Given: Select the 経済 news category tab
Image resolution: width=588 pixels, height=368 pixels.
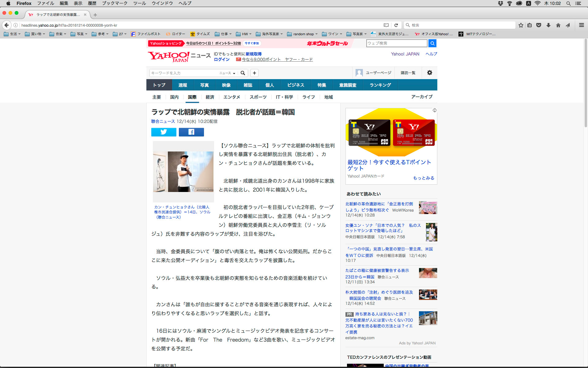Looking at the screenshot, I should click(210, 97).
